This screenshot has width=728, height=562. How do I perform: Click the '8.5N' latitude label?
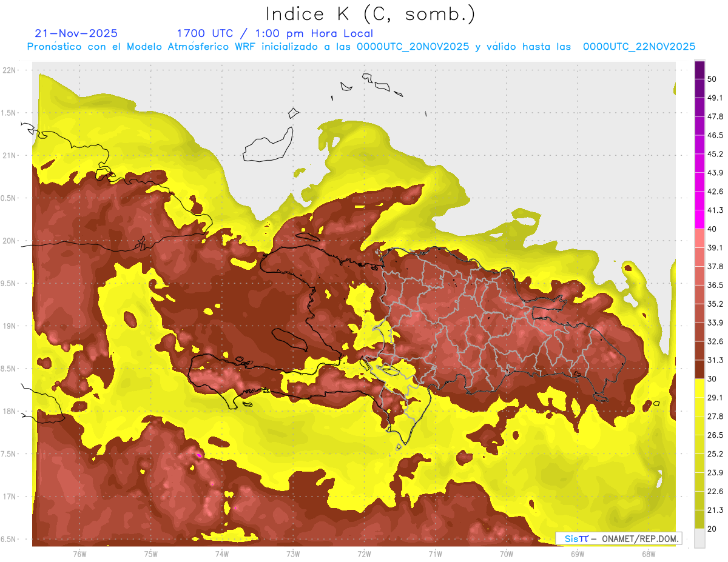point(9,369)
